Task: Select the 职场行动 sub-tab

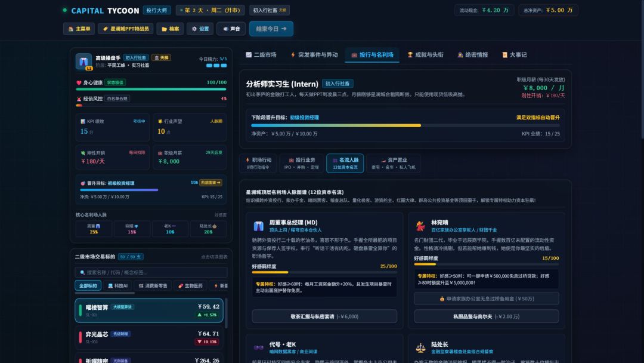Action: point(259,163)
